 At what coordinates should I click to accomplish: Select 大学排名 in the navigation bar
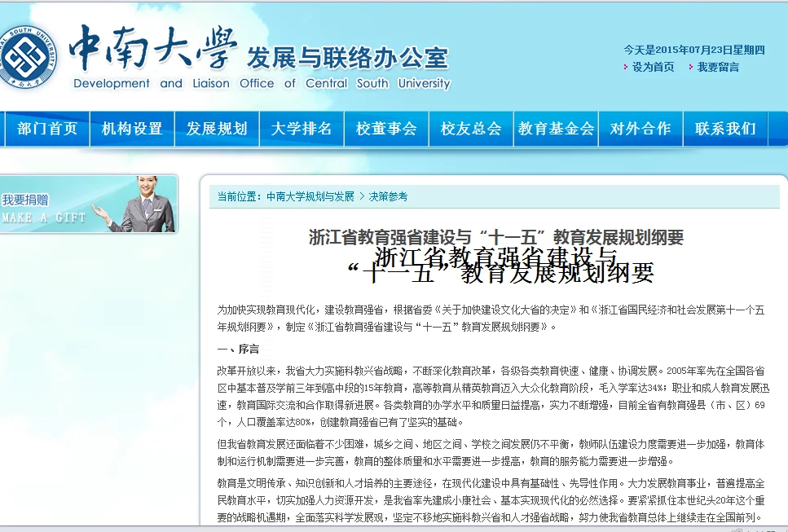pyautogui.click(x=302, y=129)
